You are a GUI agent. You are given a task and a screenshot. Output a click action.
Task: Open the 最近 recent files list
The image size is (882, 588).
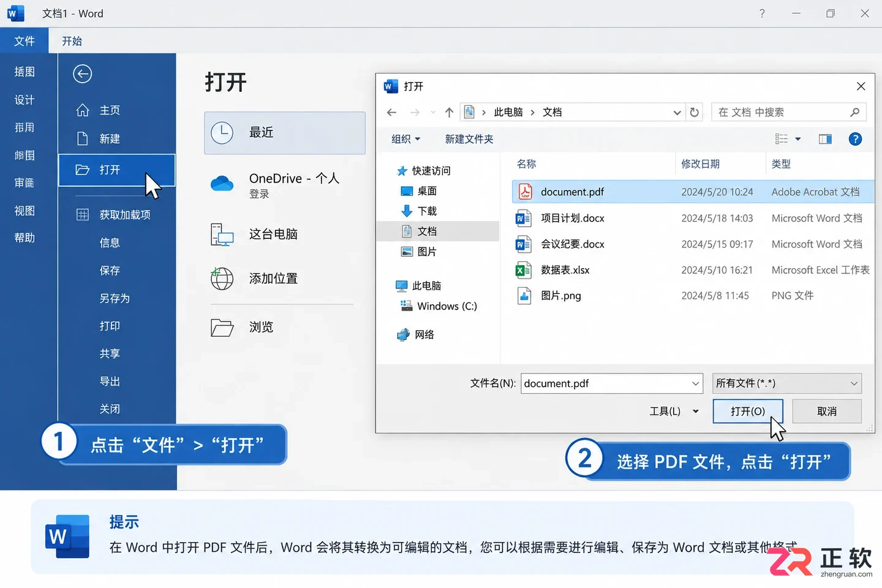point(284,133)
